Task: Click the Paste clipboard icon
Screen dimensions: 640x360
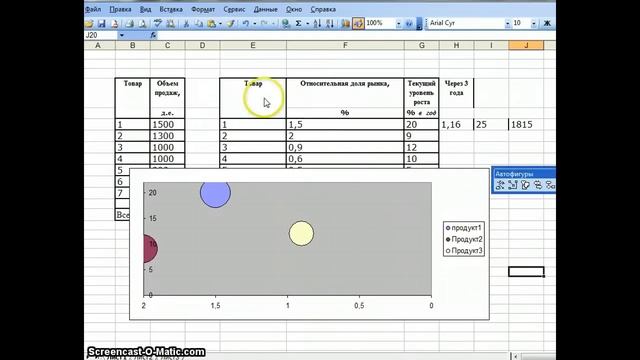Action: (x=211, y=24)
